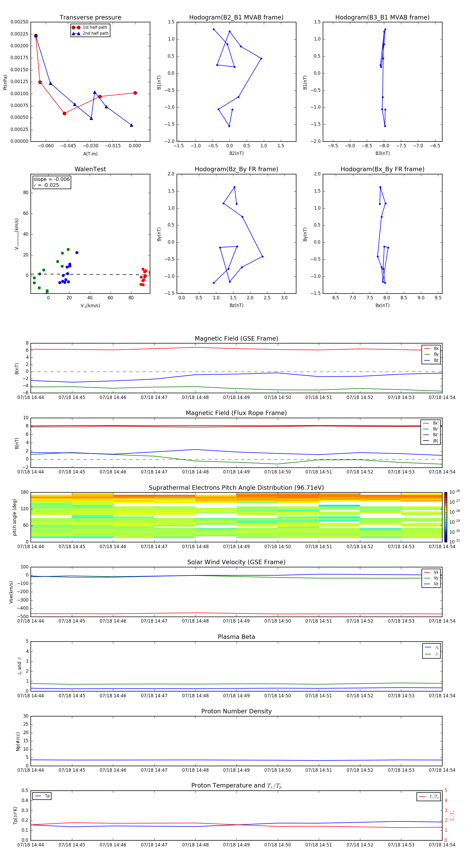
Task: Select the Bz' entry in Flux Rope legend
Action: [x=431, y=435]
